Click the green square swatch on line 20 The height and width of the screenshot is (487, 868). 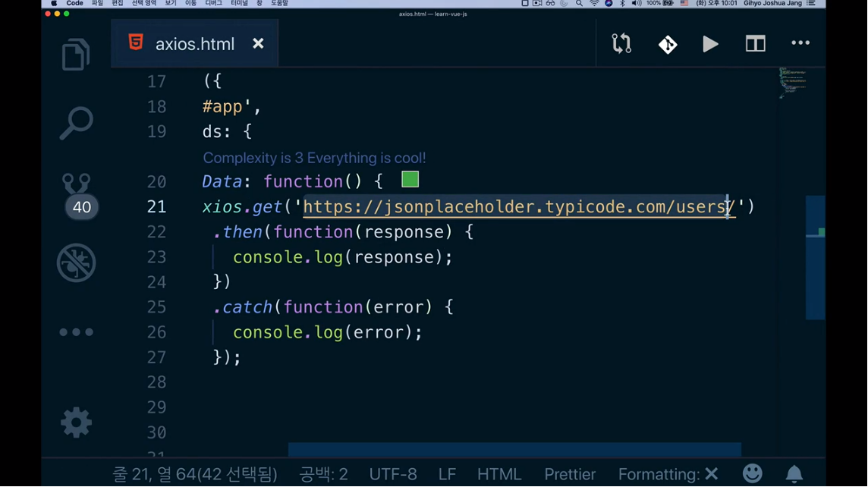click(410, 180)
